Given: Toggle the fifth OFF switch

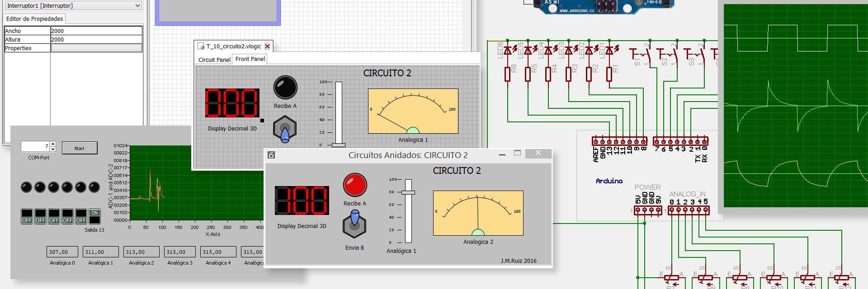Looking at the screenshot, I should [81, 216].
